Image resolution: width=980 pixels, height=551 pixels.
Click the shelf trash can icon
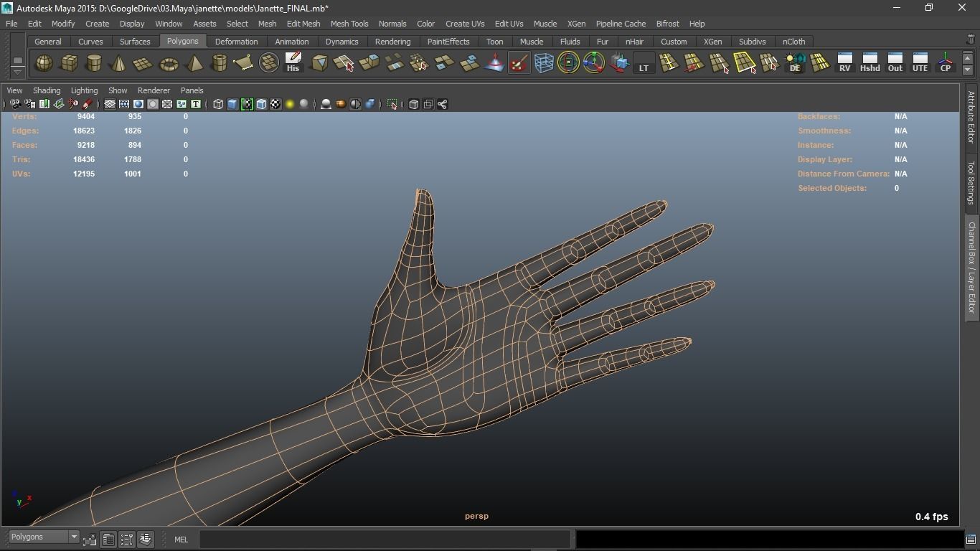971,39
